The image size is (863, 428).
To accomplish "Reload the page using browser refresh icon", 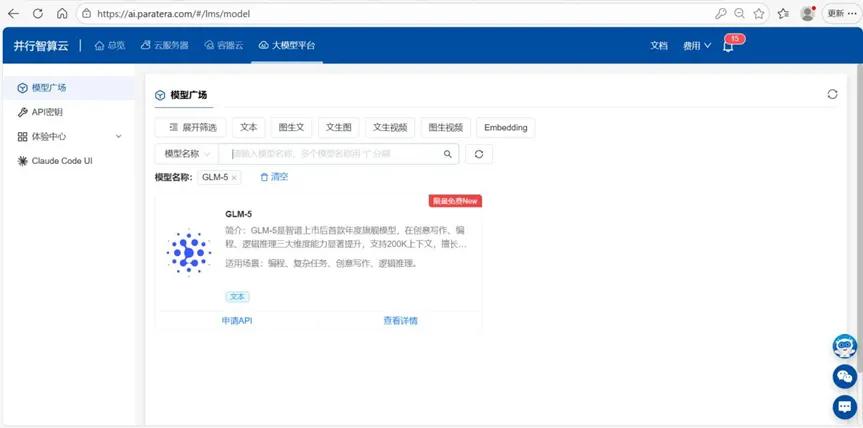I will click(38, 14).
